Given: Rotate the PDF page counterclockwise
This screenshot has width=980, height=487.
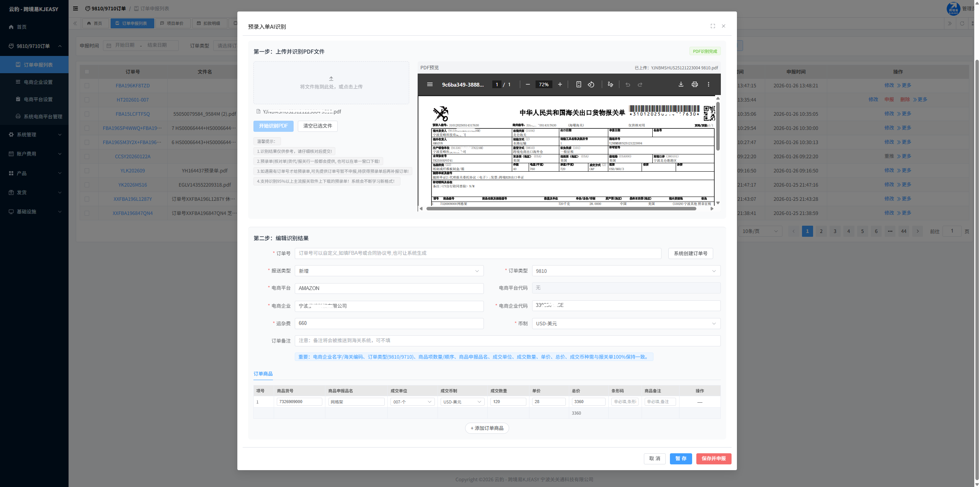Looking at the screenshot, I should coord(591,84).
